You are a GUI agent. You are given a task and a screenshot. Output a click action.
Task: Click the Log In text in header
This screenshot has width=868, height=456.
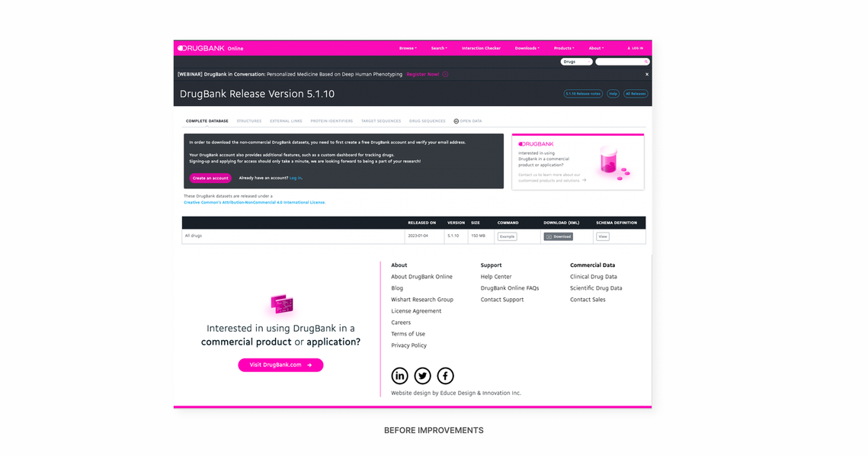pyautogui.click(x=638, y=48)
